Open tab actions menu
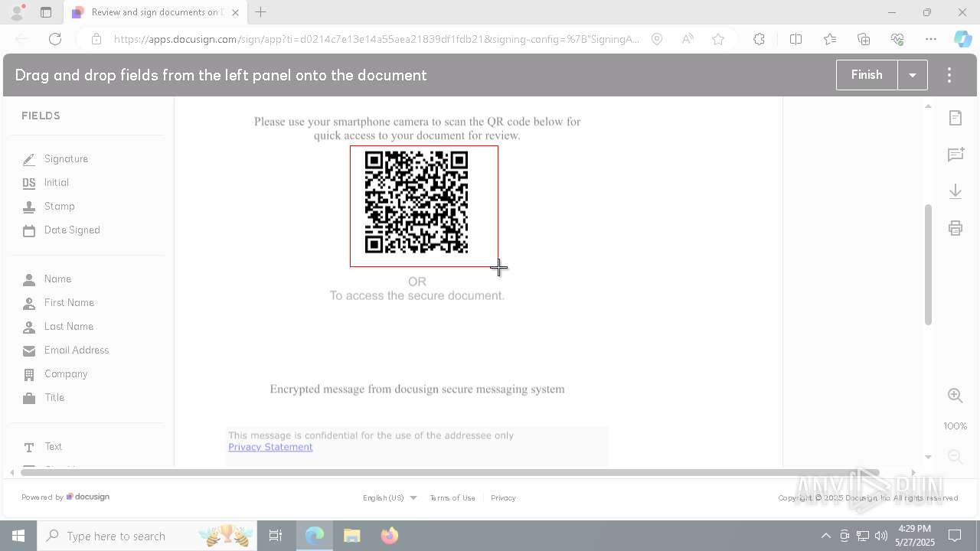Viewport: 980px width, 551px height. [x=46, y=12]
